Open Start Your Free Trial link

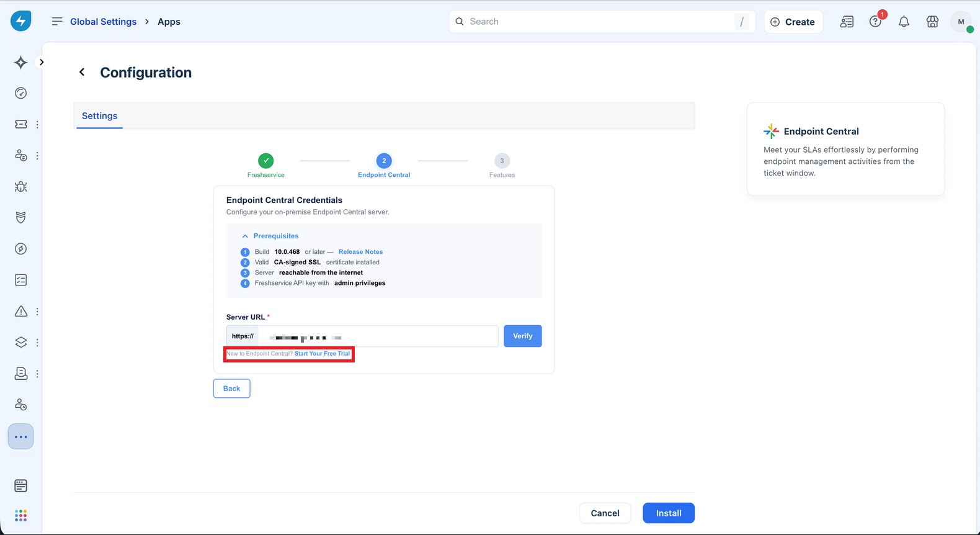(x=322, y=354)
